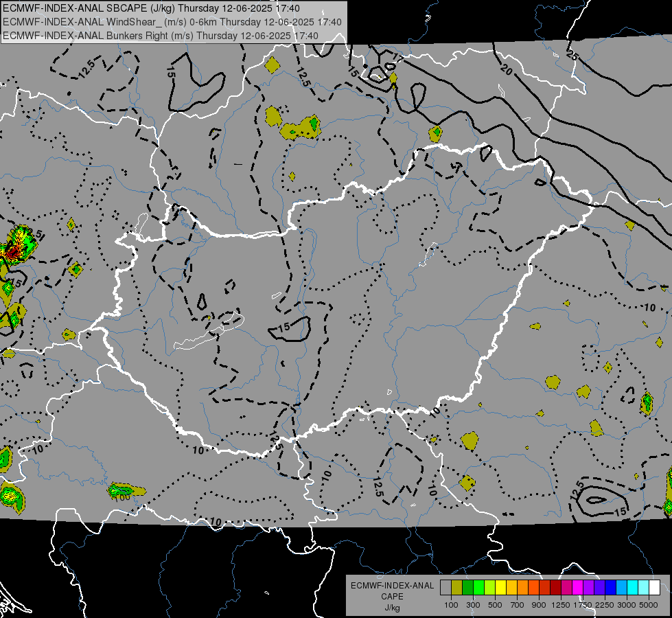Click the 700 tick value in legend
This screenshot has height=618, width=672.
[518, 605]
